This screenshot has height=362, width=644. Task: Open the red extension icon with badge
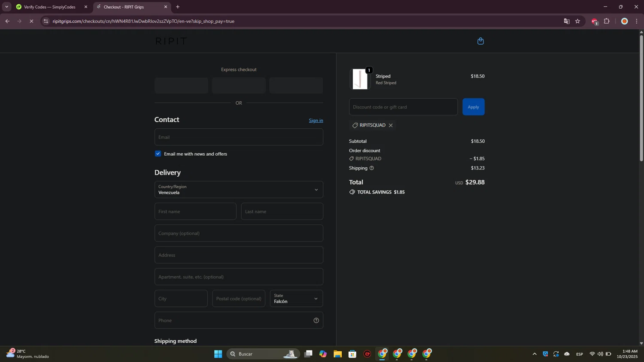click(595, 21)
